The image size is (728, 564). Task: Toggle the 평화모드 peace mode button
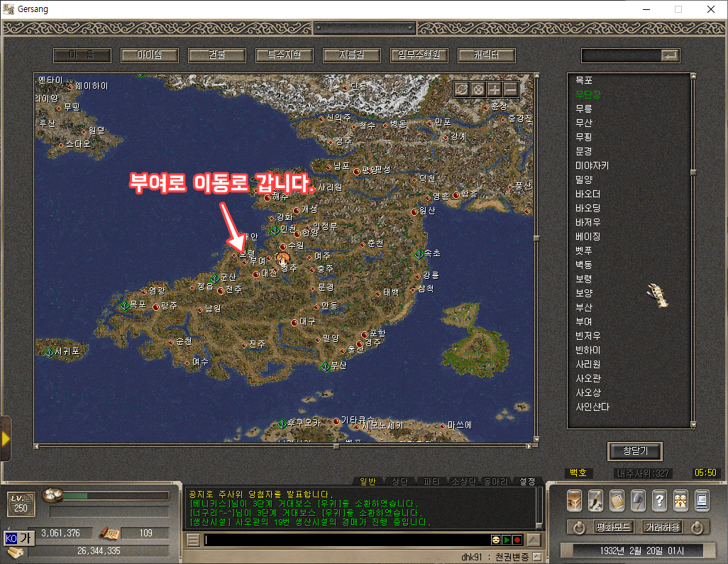tap(613, 527)
